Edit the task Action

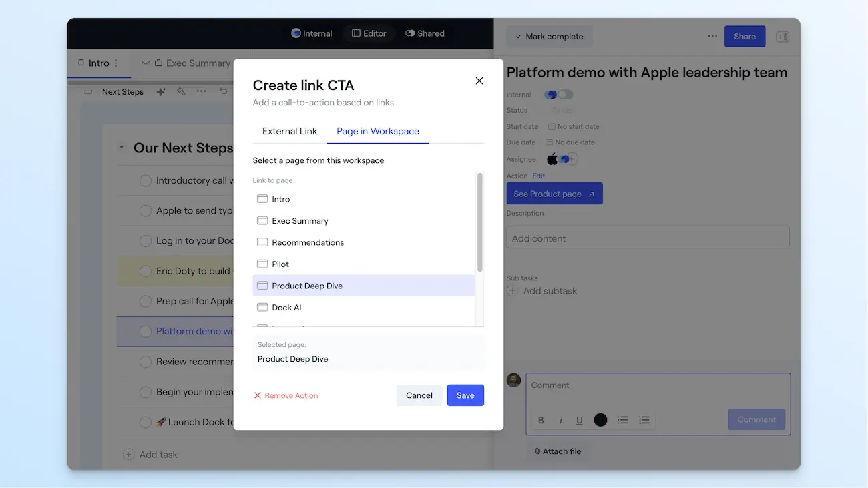[539, 176]
